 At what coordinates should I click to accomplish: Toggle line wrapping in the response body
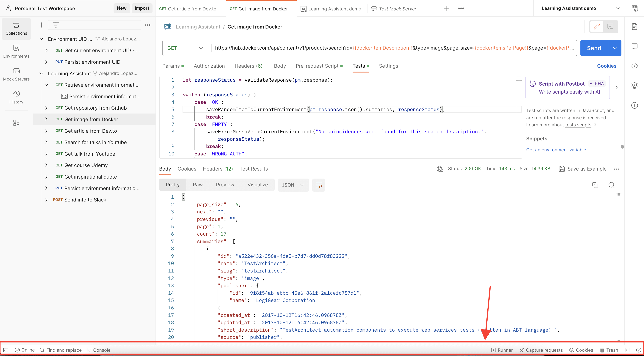[x=319, y=185]
